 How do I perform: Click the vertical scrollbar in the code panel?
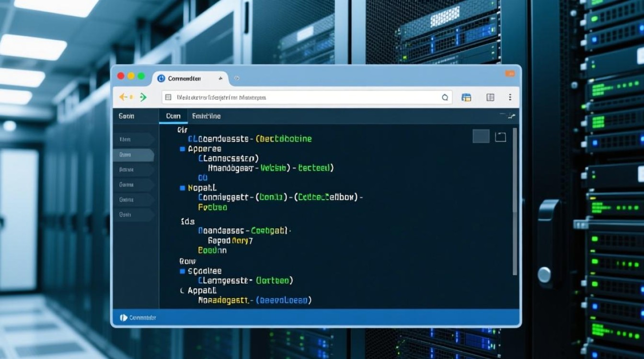click(x=515, y=201)
